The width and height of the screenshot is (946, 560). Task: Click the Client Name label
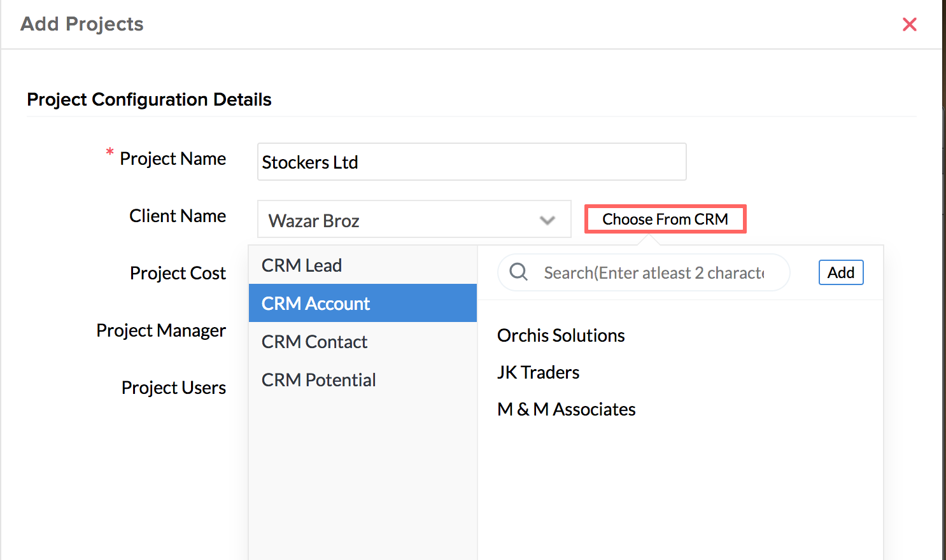coord(178,216)
